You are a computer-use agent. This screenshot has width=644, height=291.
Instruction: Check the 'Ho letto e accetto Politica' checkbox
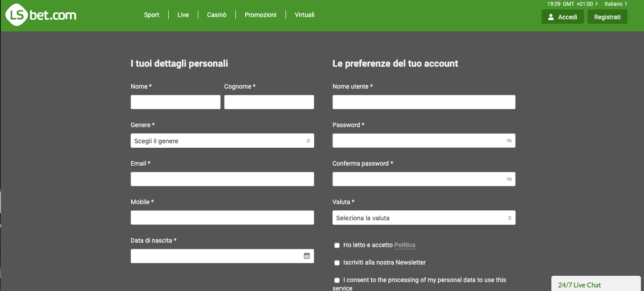(337, 245)
